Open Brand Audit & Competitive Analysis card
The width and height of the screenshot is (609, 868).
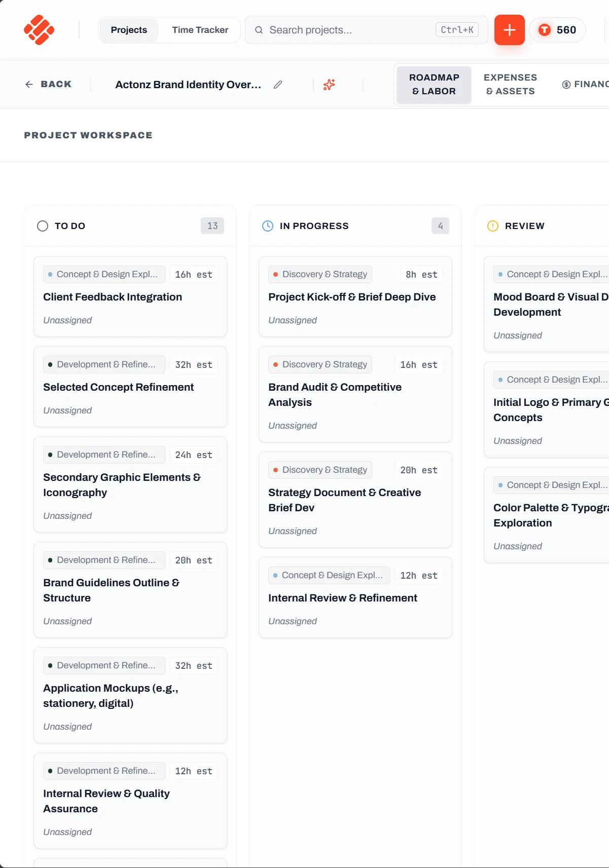[355, 395]
